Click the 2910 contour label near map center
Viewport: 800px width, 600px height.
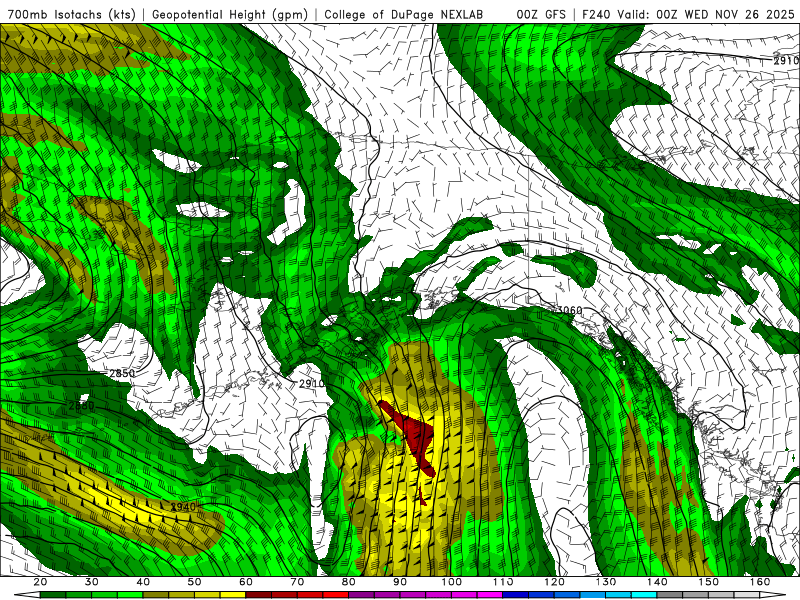click(x=312, y=383)
